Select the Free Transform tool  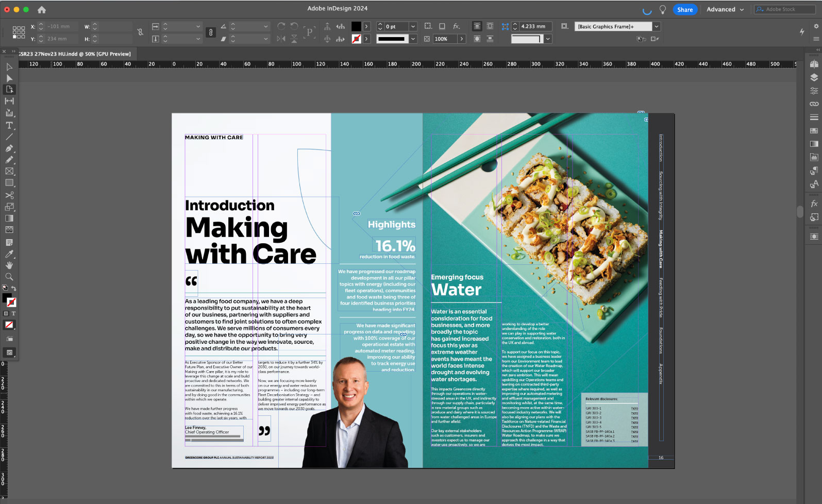click(x=9, y=207)
